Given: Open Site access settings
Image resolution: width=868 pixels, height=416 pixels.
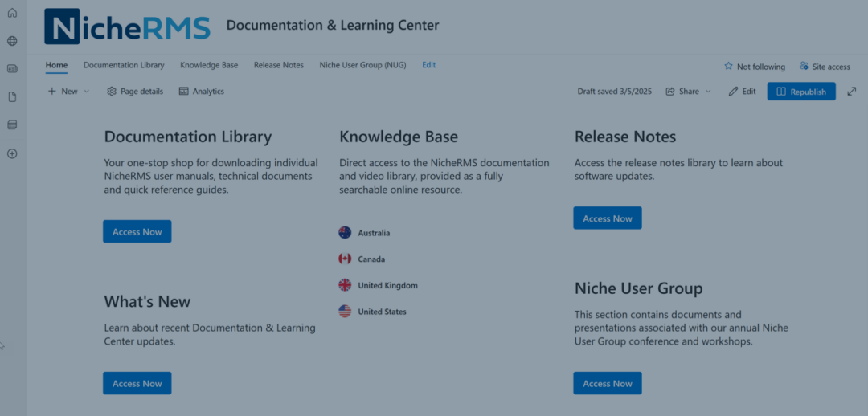Looking at the screenshot, I should click(825, 67).
